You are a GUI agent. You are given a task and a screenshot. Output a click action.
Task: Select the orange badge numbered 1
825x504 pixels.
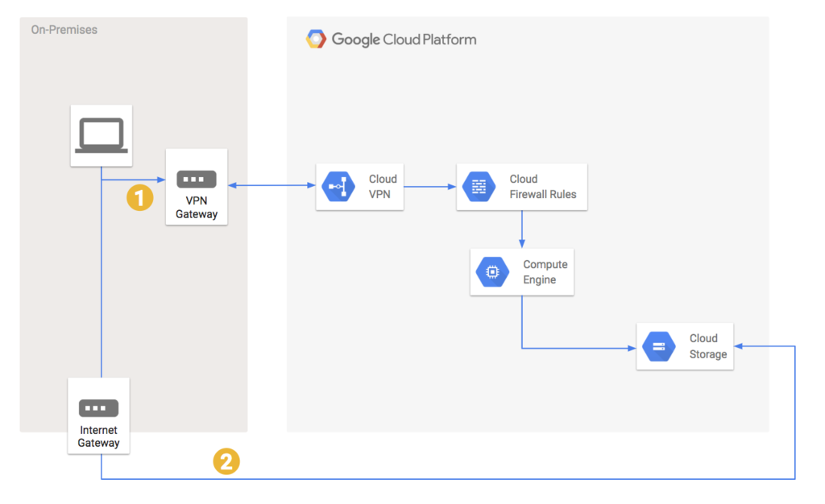[140, 197]
